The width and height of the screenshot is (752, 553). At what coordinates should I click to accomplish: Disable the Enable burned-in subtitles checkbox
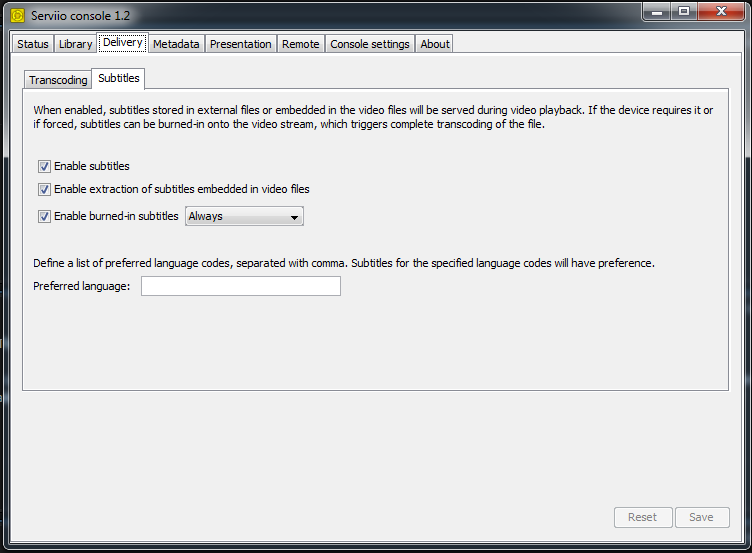click(x=44, y=216)
